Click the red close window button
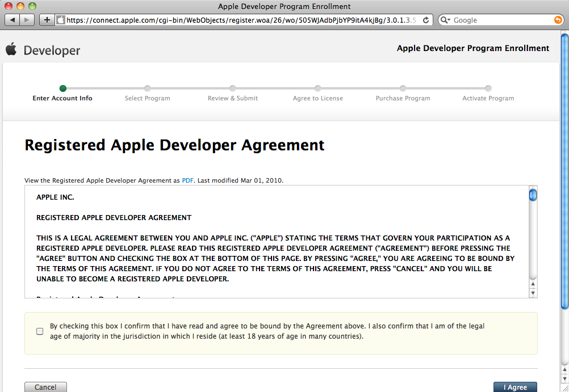Screen dimensions: 569x392 click(x=9, y=6)
